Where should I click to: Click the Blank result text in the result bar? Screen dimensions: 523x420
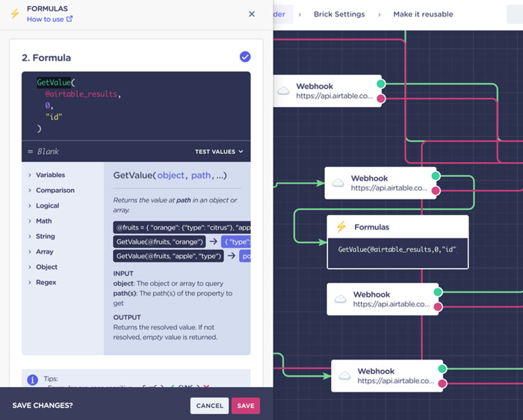(48, 152)
